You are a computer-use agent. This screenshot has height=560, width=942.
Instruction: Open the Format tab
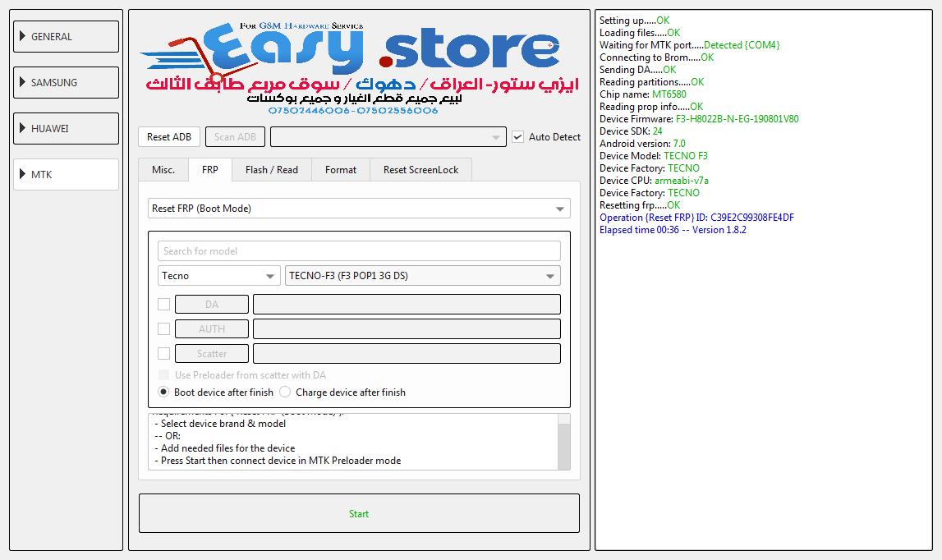pos(341,170)
